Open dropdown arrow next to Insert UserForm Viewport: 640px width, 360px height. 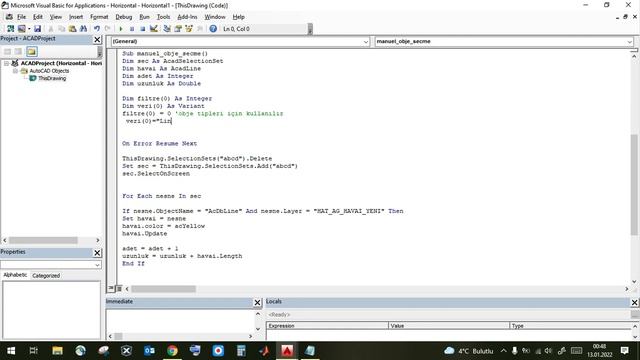pyautogui.click(x=29, y=29)
